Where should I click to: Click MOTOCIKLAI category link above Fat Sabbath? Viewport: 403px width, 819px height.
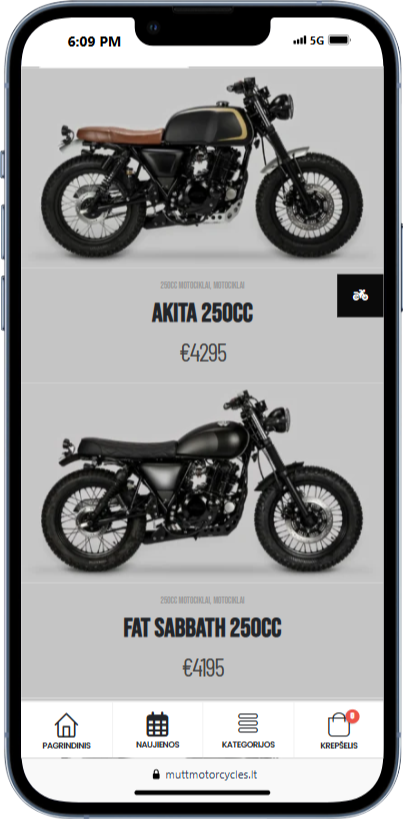(x=229, y=600)
